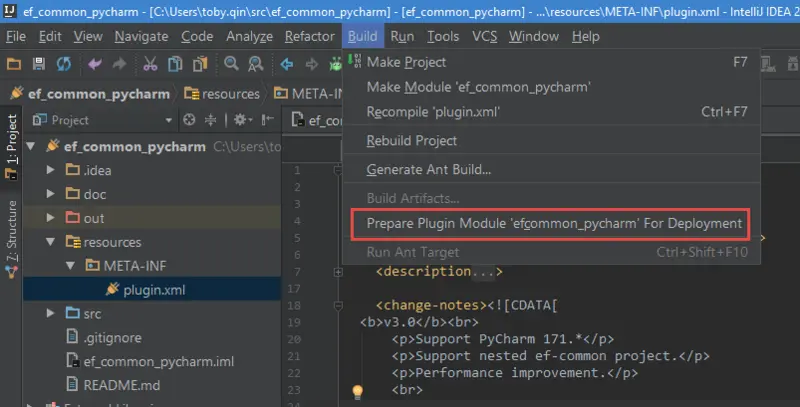Click the Find magnifier toolbar icon
Image resolution: width=800 pixels, height=407 pixels.
point(231,64)
